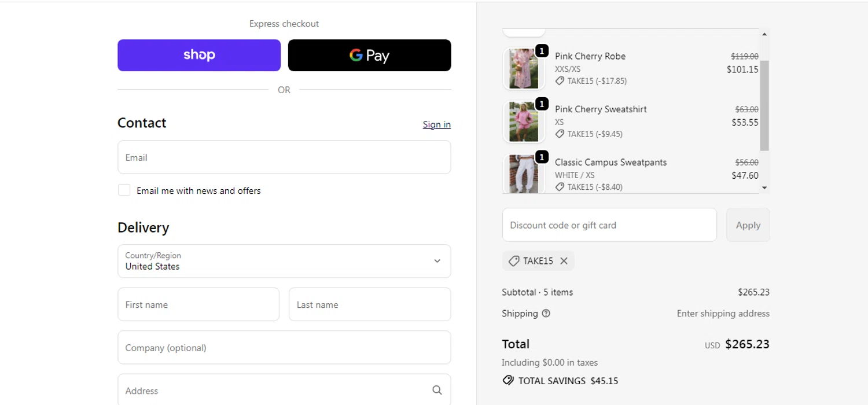868x405 pixels.
Task: Click the Including $0.00 in taxes text
Action: coord(550,363)
